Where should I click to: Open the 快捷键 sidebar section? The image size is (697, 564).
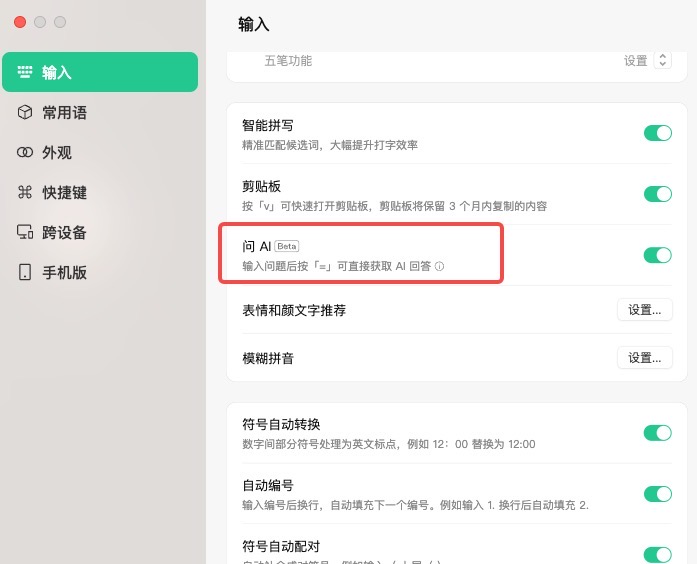(64, 193)
